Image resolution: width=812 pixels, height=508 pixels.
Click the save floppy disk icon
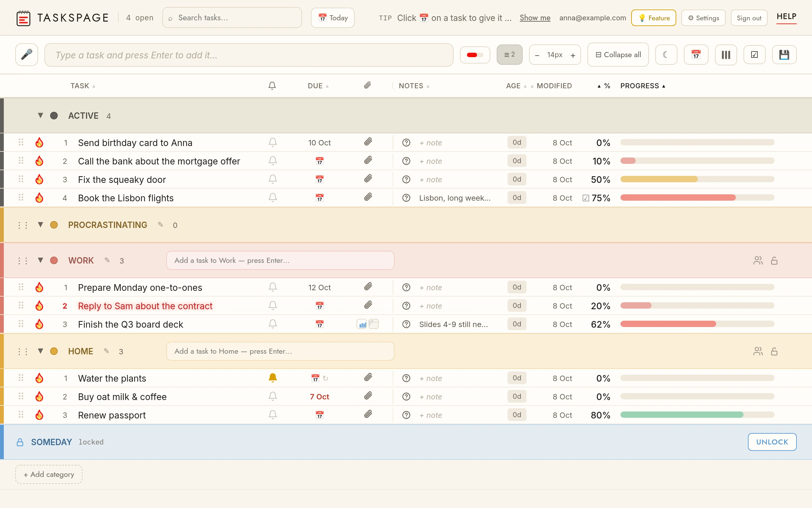pos(784,55)
